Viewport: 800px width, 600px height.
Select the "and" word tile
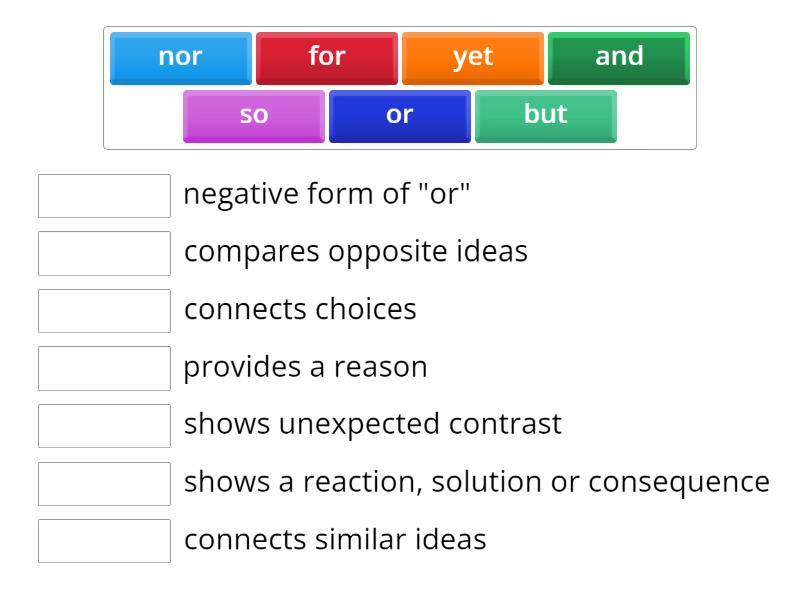618,58
